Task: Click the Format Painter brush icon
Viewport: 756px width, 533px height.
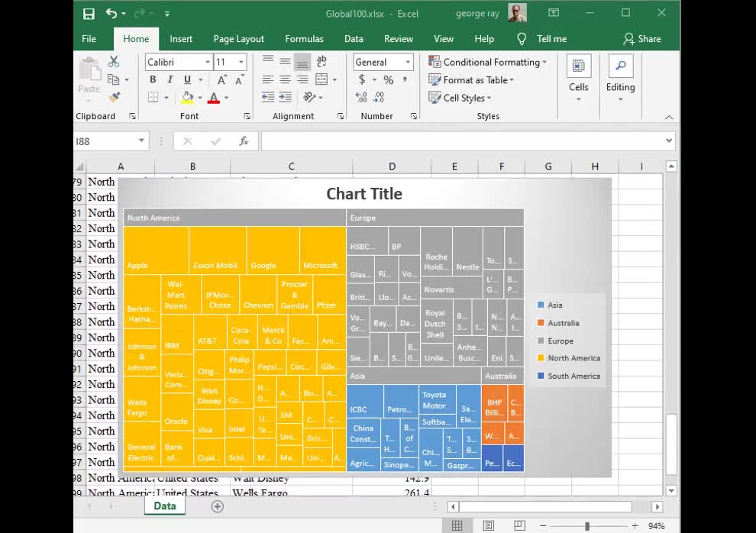Action: [x=115, y=97]
